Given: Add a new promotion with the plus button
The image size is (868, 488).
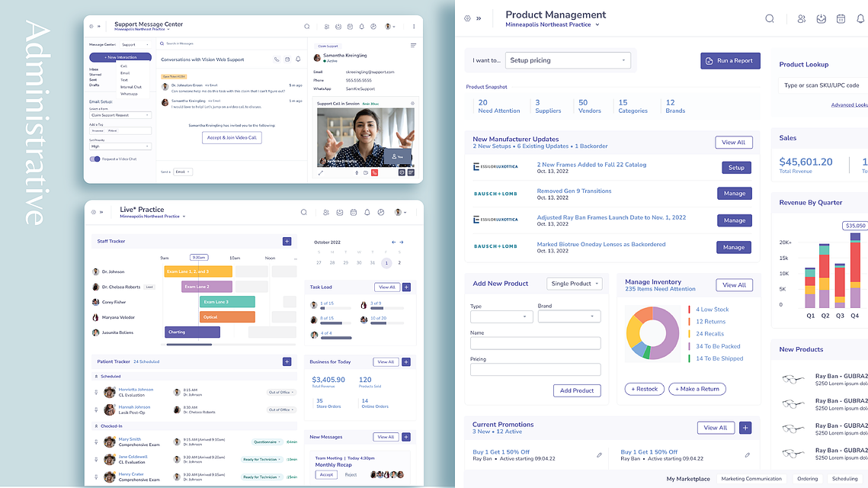Looking at the screenshot, I should pyautogui.click(x=745, y=428).
